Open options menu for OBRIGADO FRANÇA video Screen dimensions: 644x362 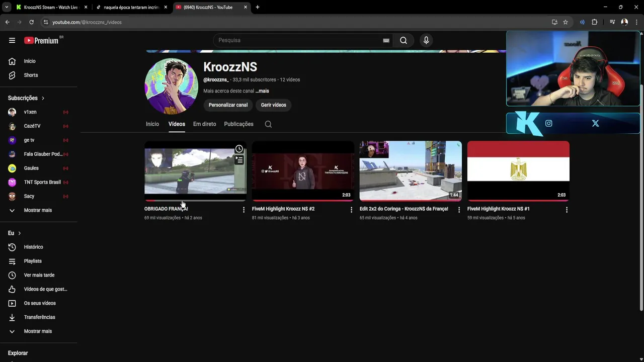click(x=244, y=210)
